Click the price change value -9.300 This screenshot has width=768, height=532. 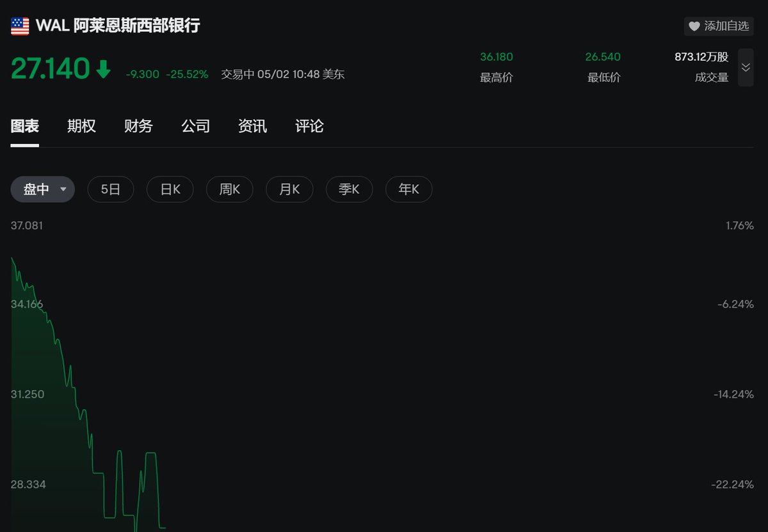coord(143,74)
